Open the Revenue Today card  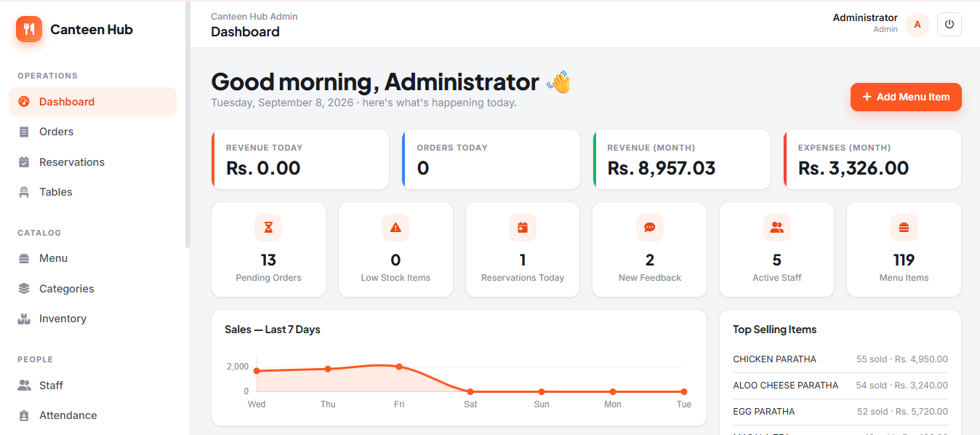tap(300, 159)
